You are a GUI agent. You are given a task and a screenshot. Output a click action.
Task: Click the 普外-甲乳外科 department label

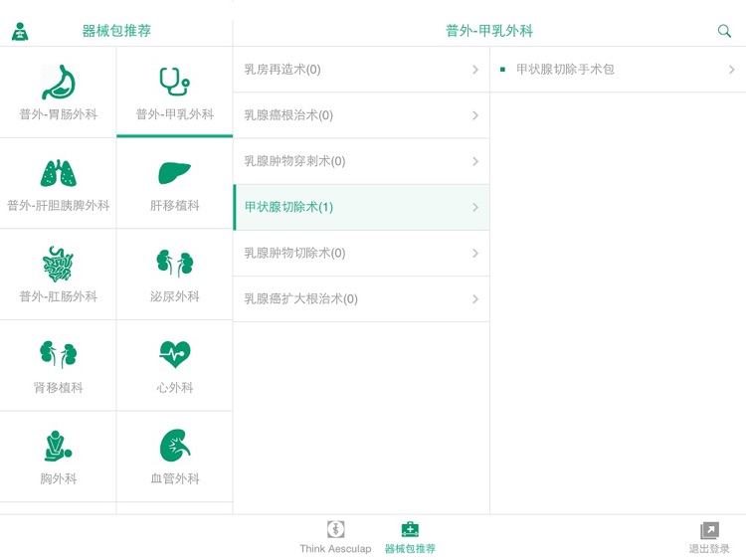[175, 114]
